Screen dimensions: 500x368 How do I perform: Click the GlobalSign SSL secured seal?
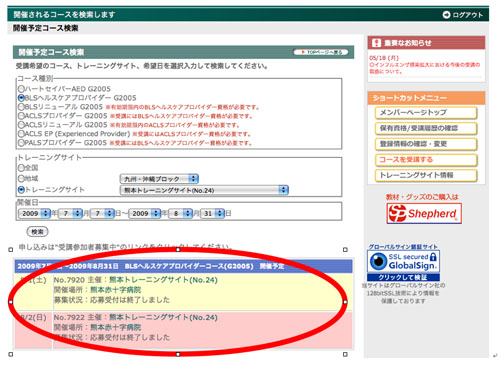403,262
